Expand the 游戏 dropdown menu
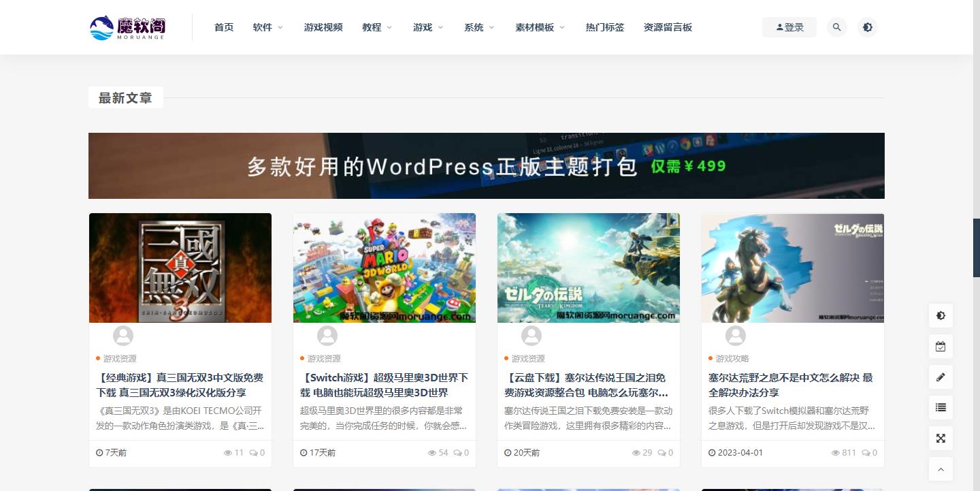 tap(428, 27)
